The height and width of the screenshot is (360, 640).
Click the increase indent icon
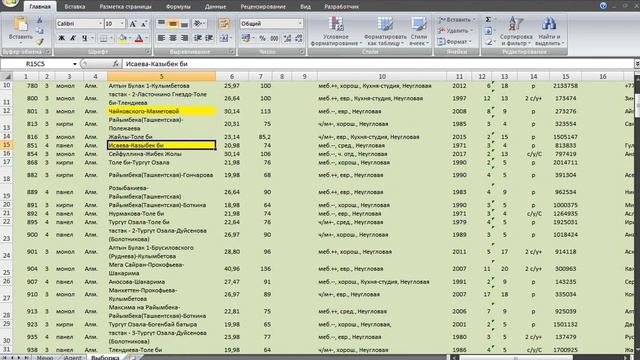(209, 38)
